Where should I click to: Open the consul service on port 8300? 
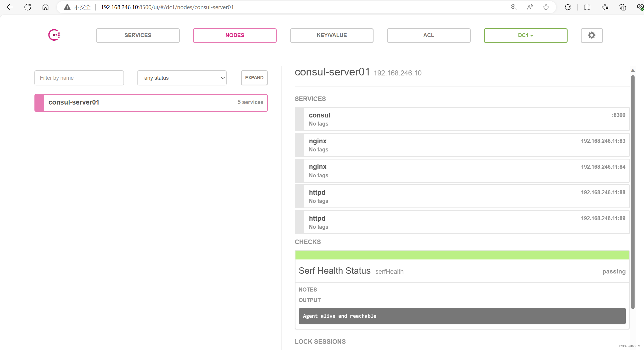(x=462, y=119)
